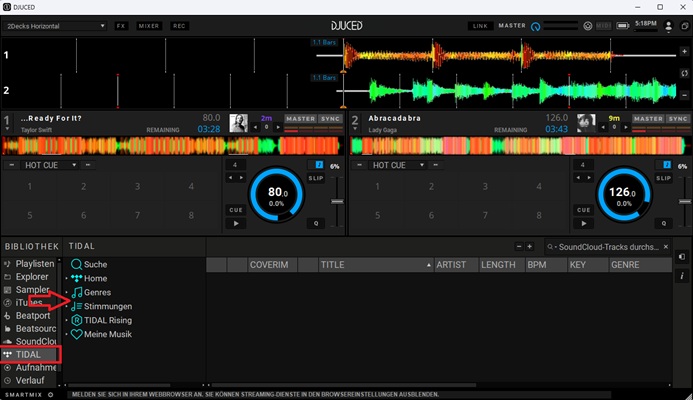Sort track list by TITLE column

coord(376,265)
